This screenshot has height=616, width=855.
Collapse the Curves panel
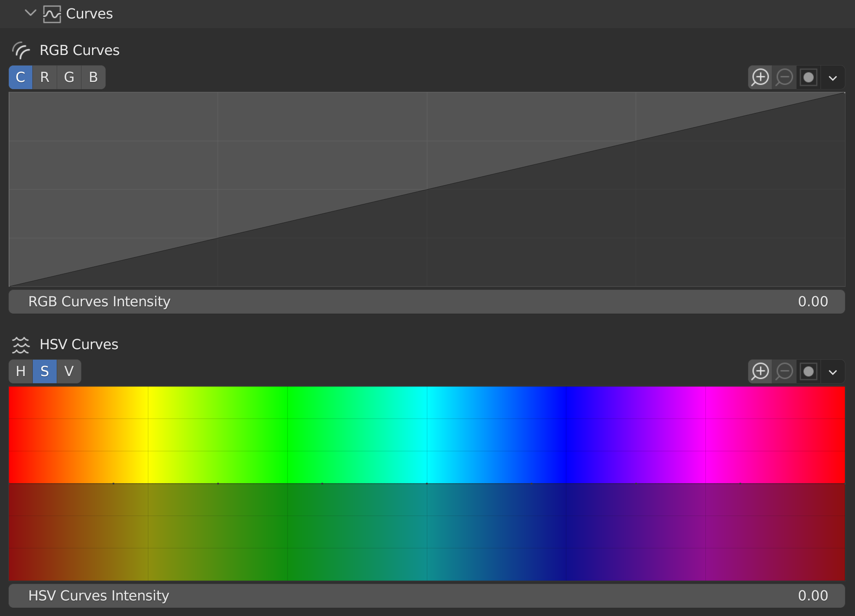[x=30, y=13]
